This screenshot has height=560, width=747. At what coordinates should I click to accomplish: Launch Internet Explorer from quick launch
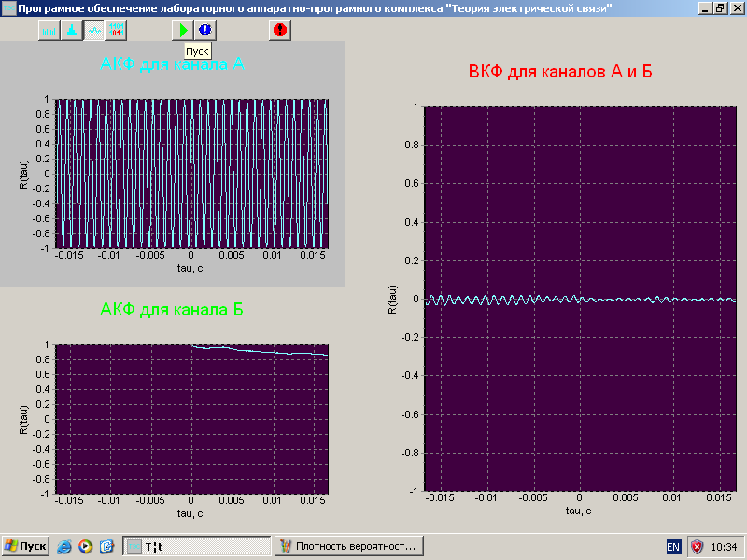tap(64, 546)
